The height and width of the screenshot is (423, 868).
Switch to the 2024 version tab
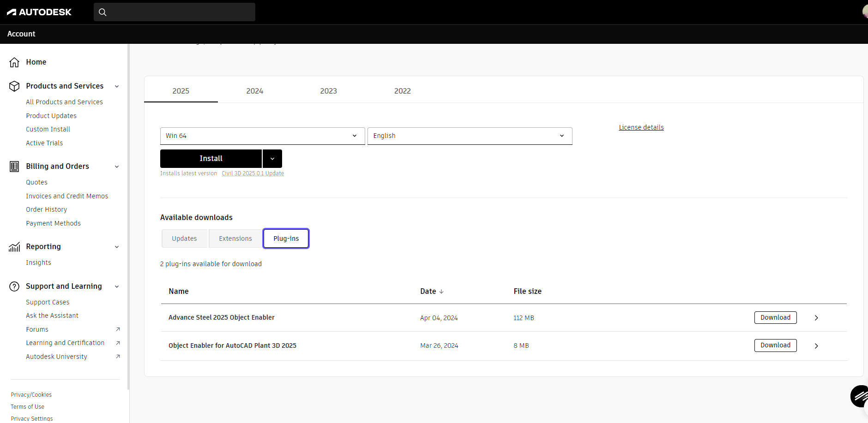pos(255,91)
